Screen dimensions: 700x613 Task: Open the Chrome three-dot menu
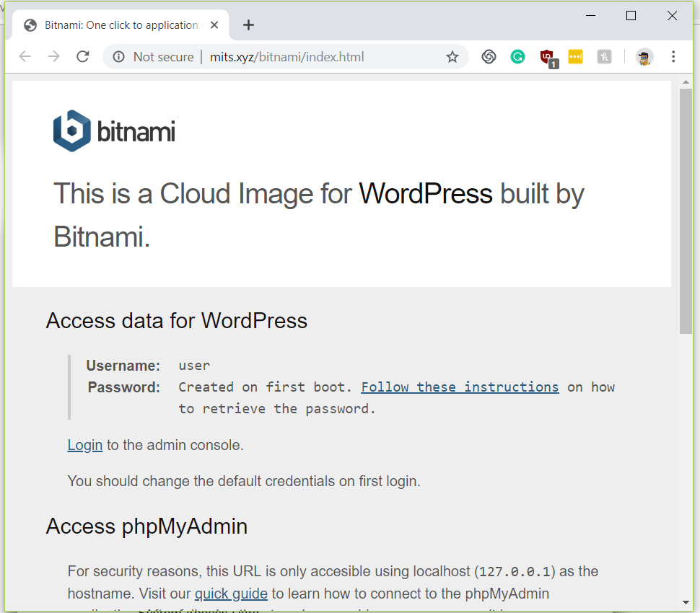point(673,57)
